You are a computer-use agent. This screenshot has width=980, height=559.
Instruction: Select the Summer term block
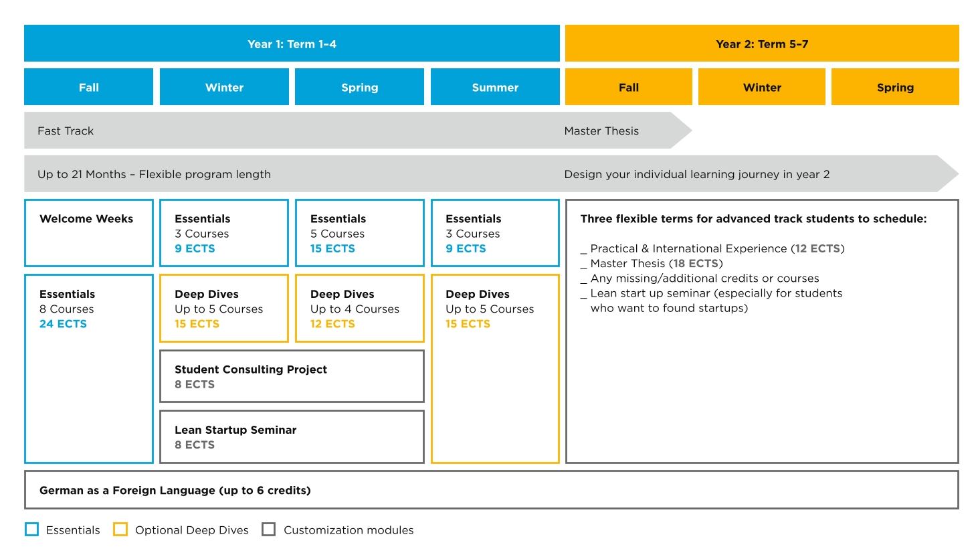(495, 87)
